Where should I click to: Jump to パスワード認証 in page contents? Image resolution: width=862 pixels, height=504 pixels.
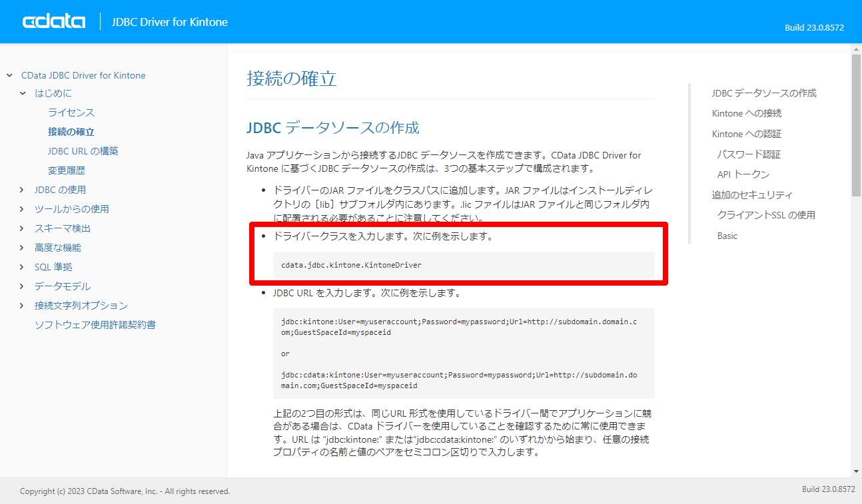(749, 154)
